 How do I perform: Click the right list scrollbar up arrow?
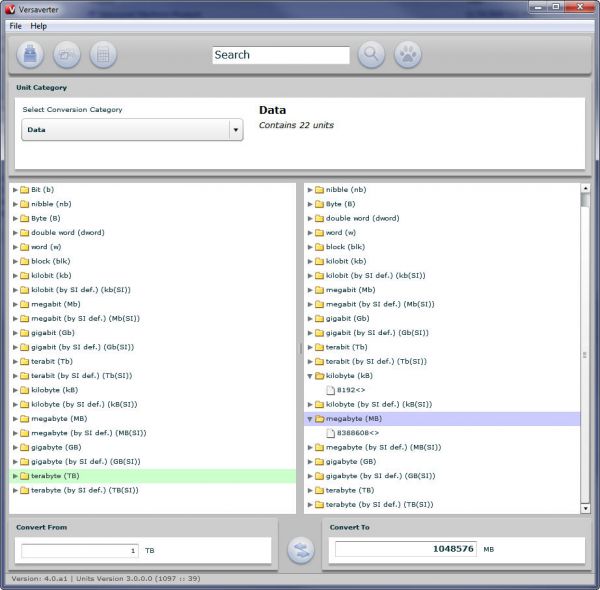pos(585,188)
